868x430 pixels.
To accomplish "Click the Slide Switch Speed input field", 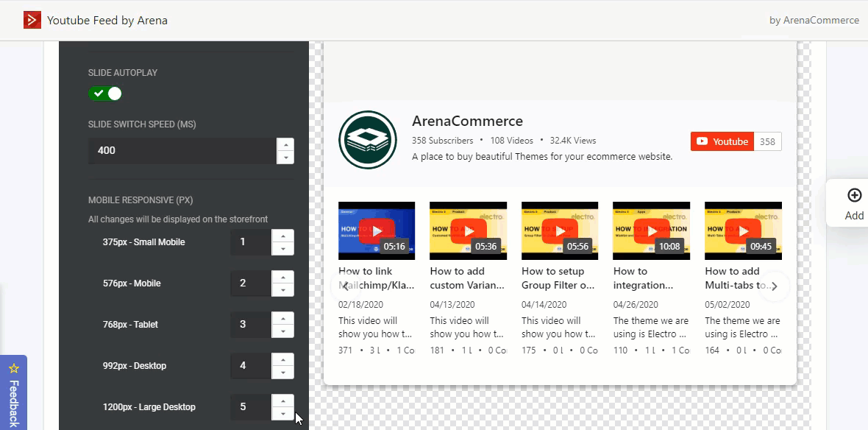I will pyautogui.click(x=182, y=151).
